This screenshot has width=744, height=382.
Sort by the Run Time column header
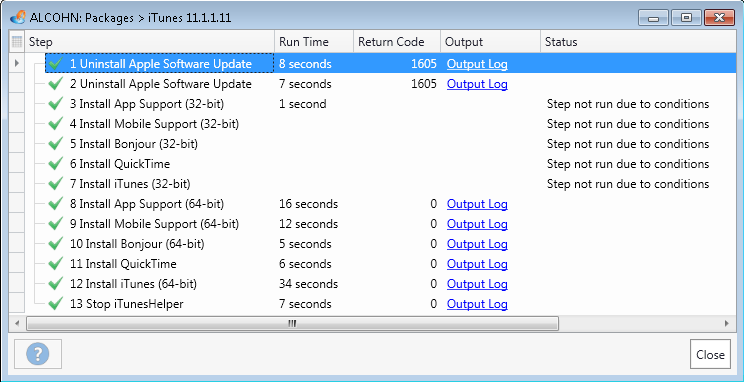point(314,42)
